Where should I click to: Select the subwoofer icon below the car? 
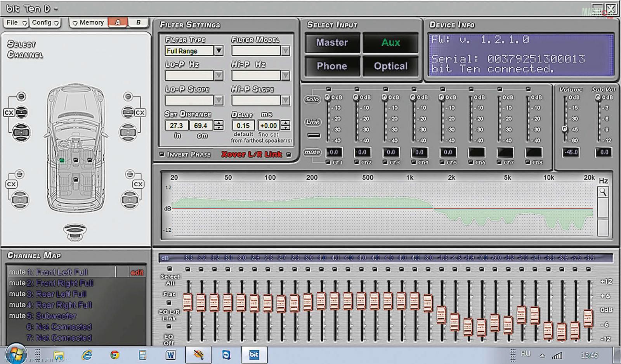(75, 232)
